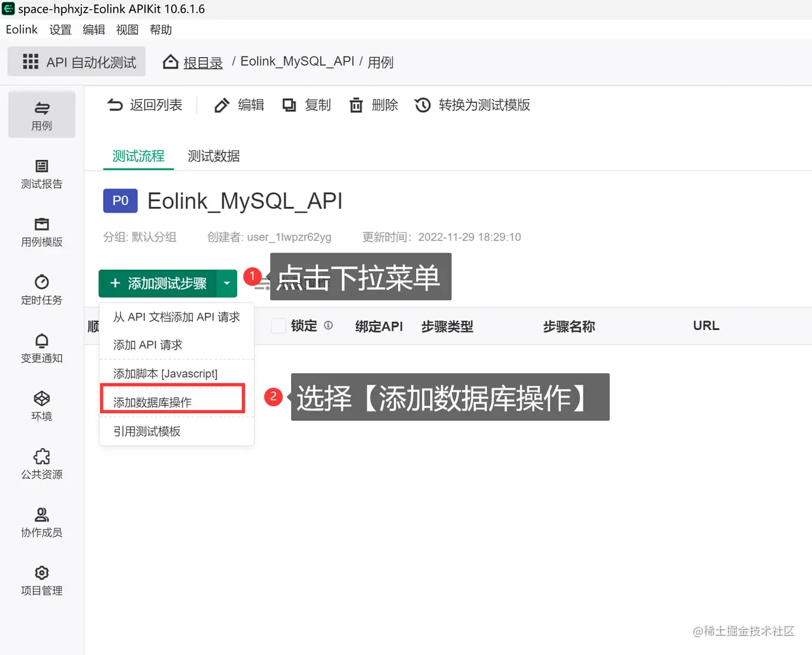The width and height of the screenshot is (812, 655).
Task: Choose 添加脚本 [Javascript] from the dropdown
Action: coord(176,374)
